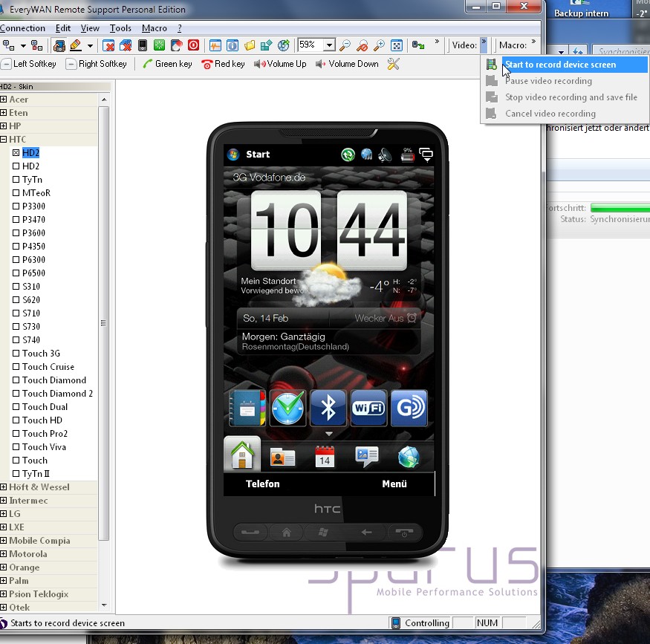Tap the WiFi toggle on phone screen
The height and width of the screenshot is (644, 650).
click(368, 408)
